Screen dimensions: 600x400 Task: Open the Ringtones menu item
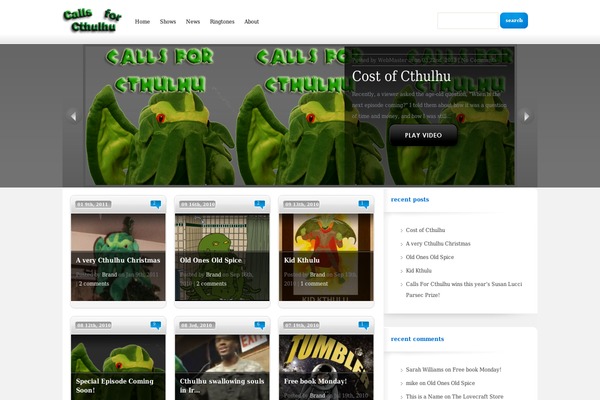(x=222, y=22)
